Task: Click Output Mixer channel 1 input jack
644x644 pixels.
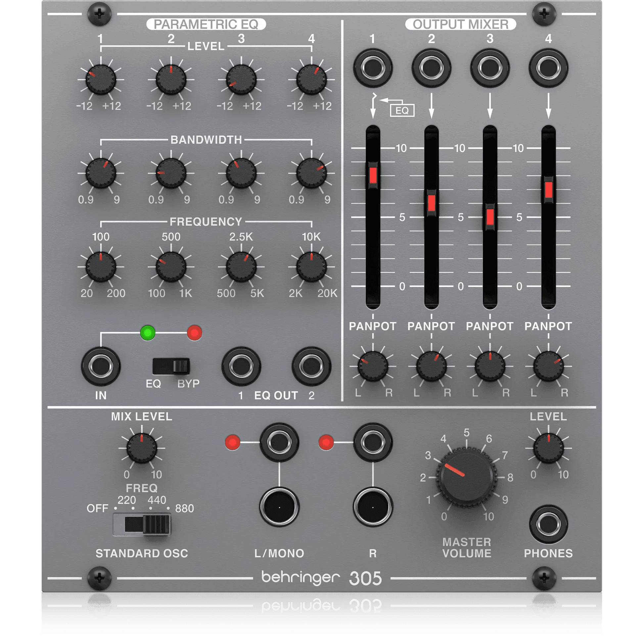Action: [x=373, y=68]
